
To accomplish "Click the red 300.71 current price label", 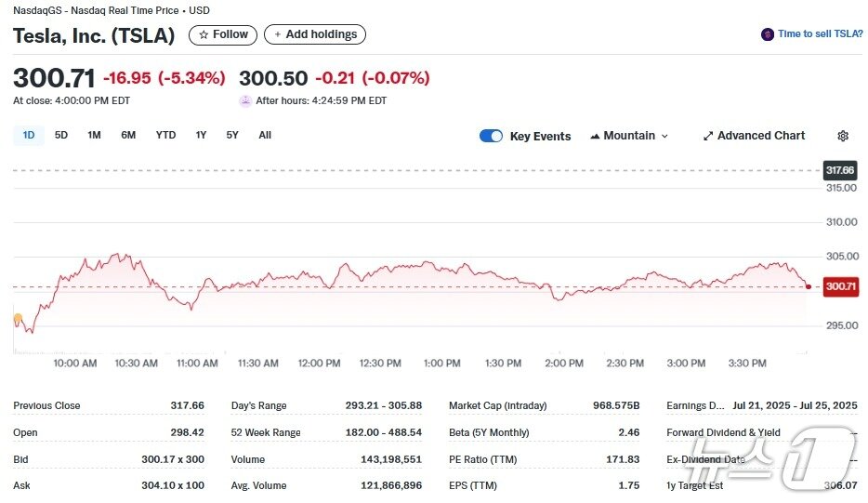I will pos(840,287).
